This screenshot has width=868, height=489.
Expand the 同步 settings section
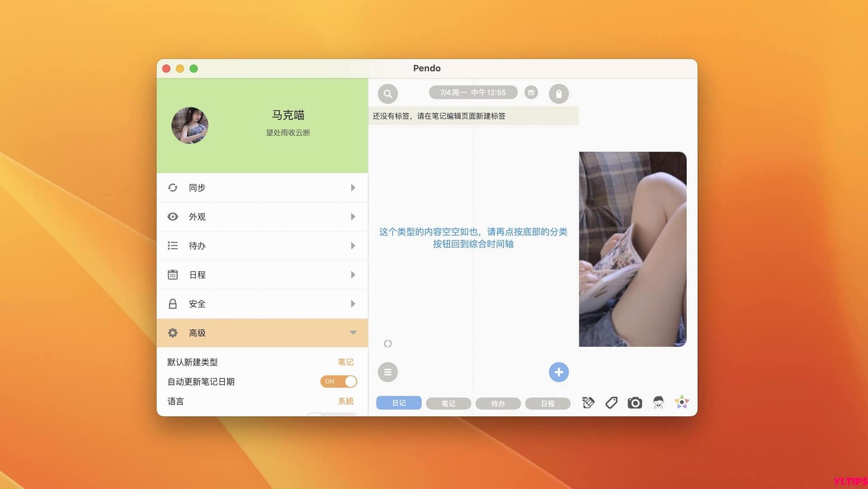click(x=262, y=188)
